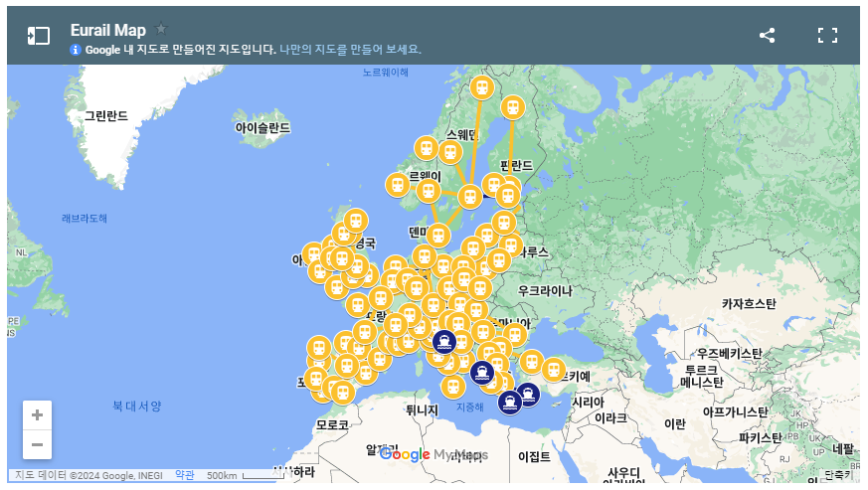The height and width of the screenshot is (490, 868).
Task: Click the 우크라이나 map label
Action: click(x=545, y=290)
